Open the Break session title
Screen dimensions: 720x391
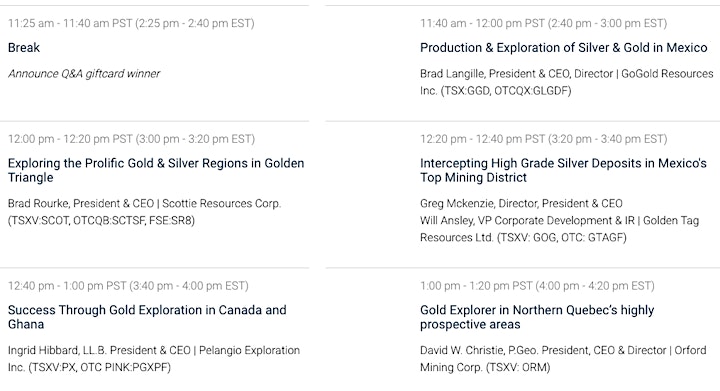[24, 48]
